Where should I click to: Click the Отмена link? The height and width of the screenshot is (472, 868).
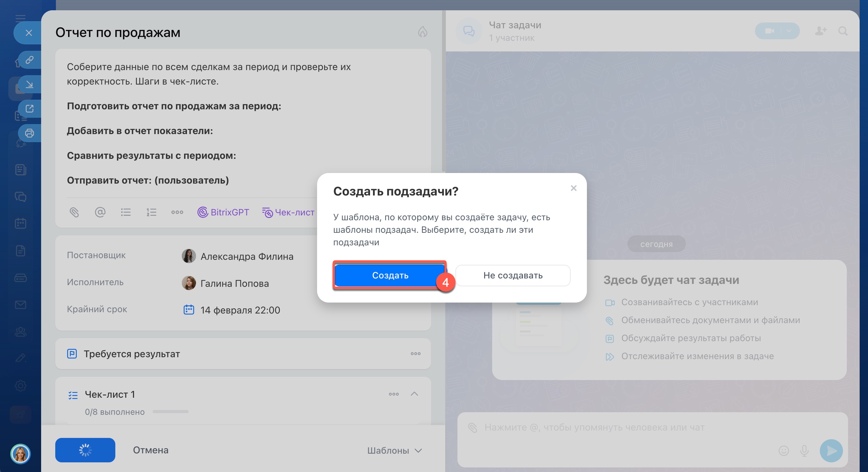tap(150, 450)
